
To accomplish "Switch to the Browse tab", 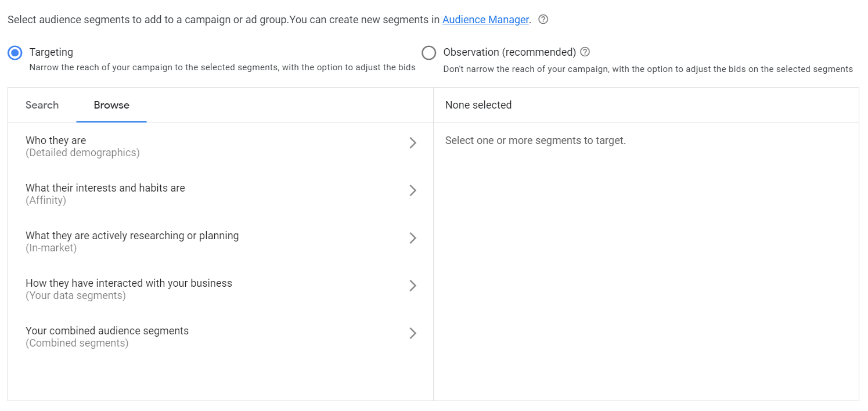I will (111, 105).
